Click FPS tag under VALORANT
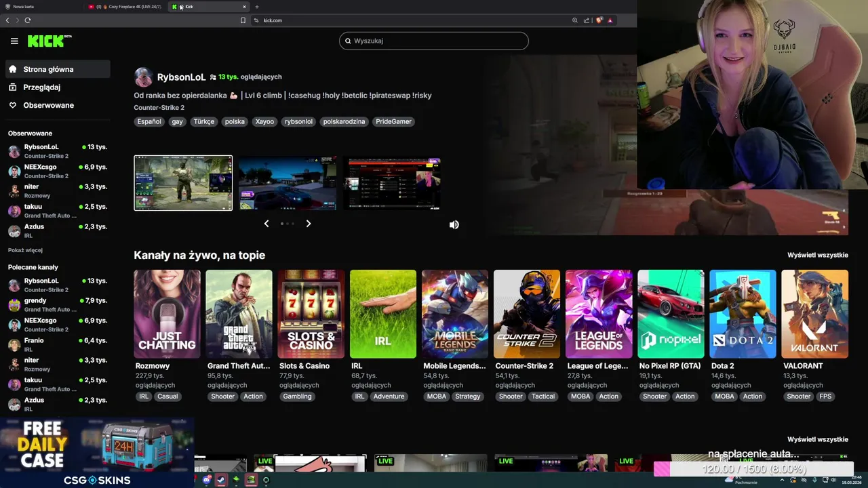 click(x=825, y=396)
